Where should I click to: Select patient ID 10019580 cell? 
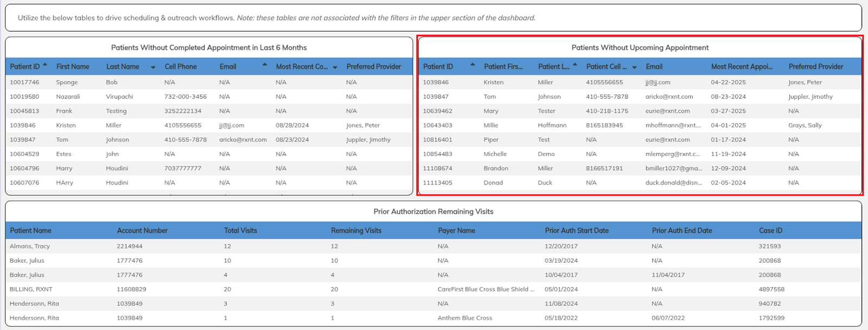point(24,97)
